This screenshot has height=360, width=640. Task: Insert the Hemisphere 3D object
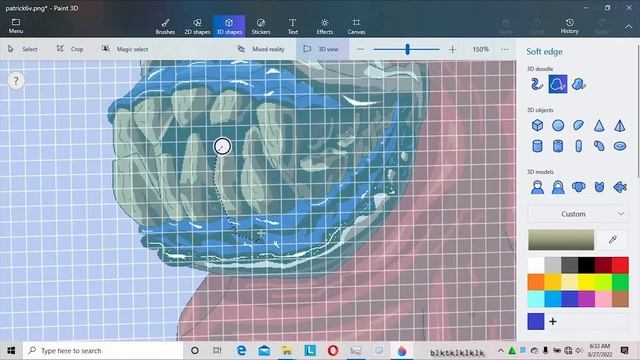coord(578,125)
